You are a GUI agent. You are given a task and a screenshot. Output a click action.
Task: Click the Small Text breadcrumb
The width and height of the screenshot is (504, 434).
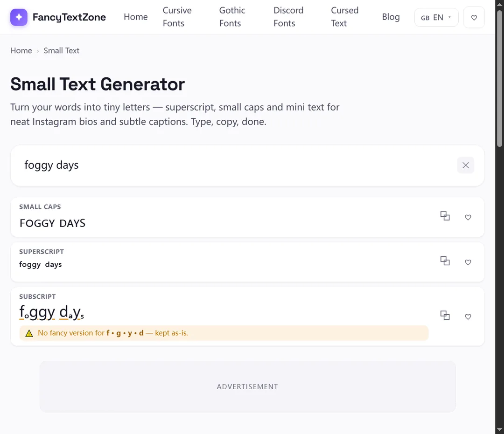coord(62,50)
